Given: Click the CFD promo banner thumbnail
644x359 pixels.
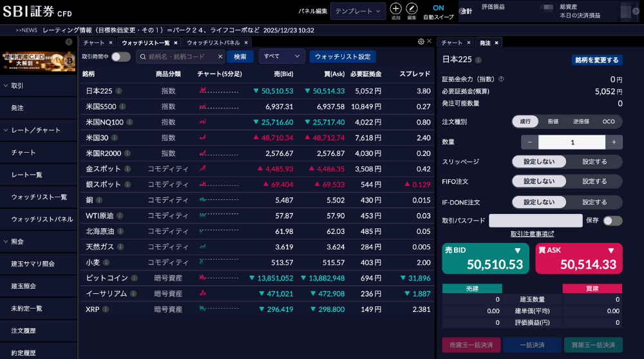Looking at the screenshot, I should click(38, 61).
